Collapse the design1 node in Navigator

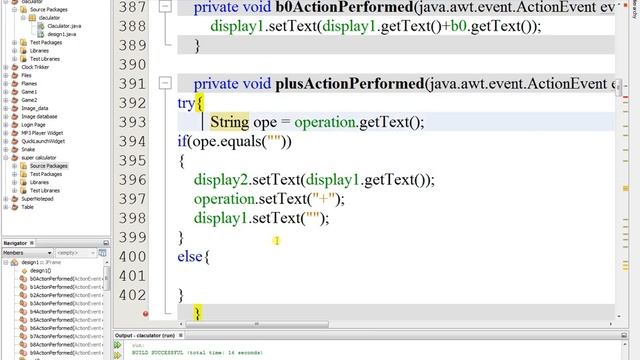click(x=6, y=262)
